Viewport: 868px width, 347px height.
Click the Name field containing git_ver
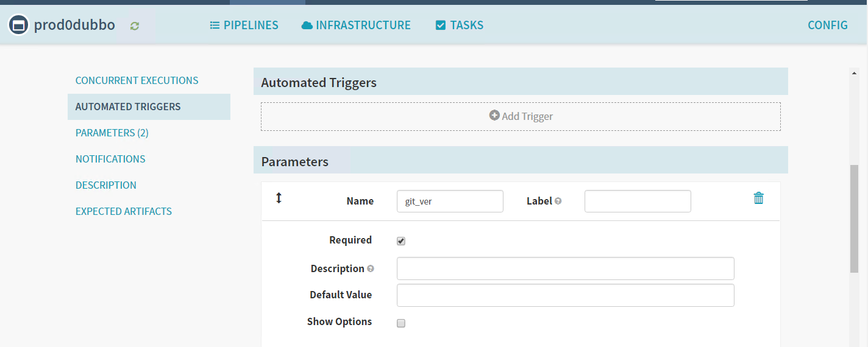click(x=449, y=201)
